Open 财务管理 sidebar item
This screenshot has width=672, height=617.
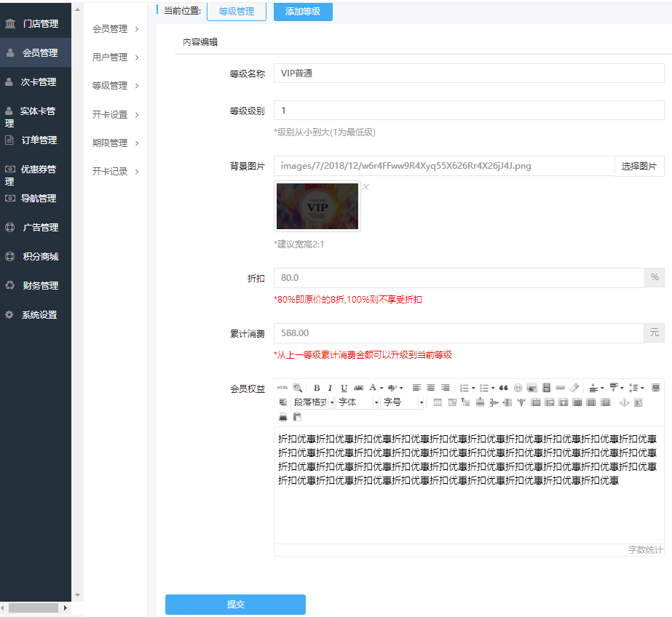pyautogui.click(x=36, y=286)
